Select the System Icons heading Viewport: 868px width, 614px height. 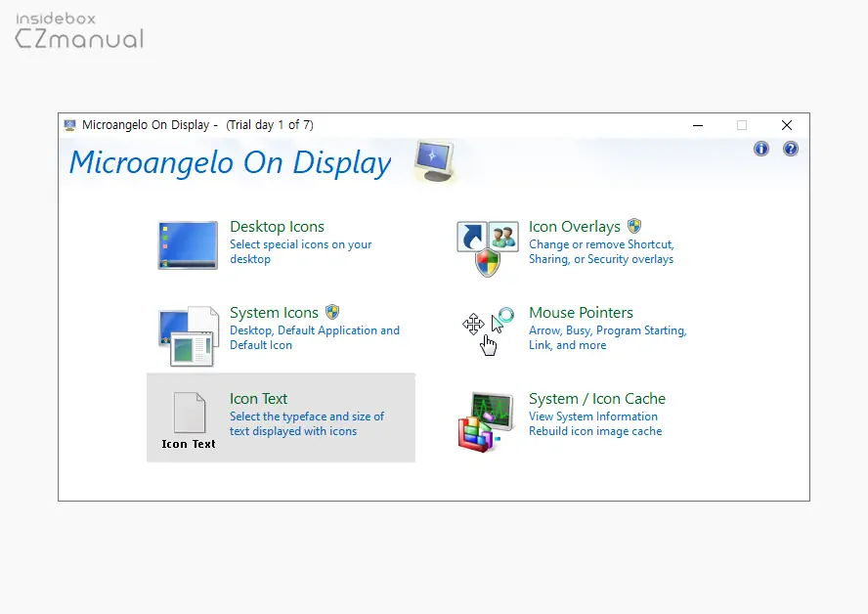[274, 313]
